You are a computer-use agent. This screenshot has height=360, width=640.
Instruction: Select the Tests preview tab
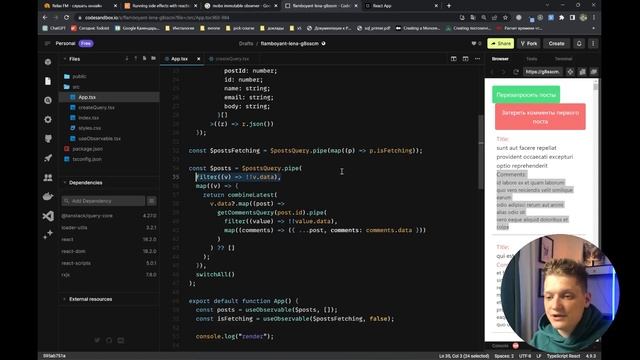click(x=531, y=59)
